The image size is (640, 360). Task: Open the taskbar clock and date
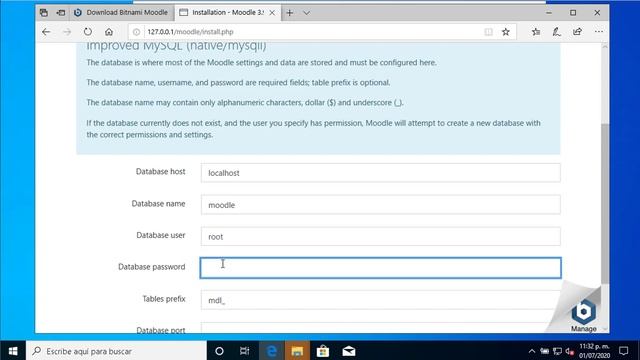point(594,351)
